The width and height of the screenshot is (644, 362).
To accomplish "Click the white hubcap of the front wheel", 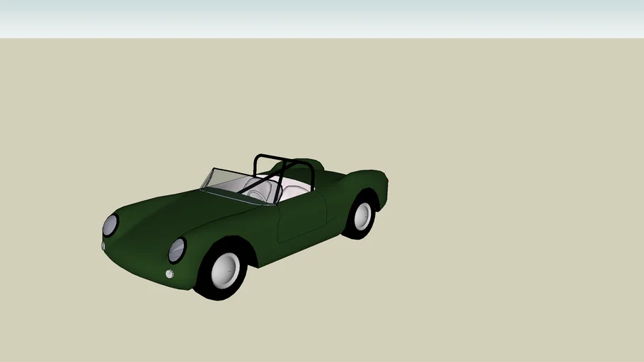I will pyautogui.click(x=225, y=269).
